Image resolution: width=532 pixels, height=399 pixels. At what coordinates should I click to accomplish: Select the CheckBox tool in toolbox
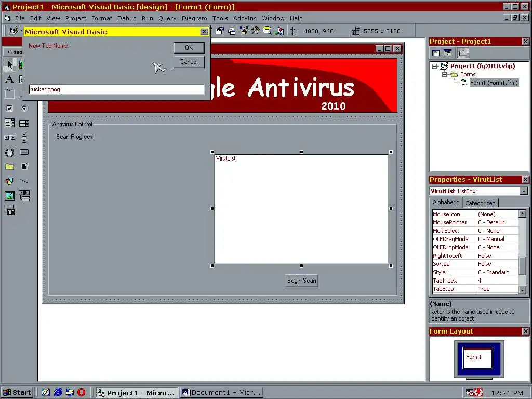10,108
